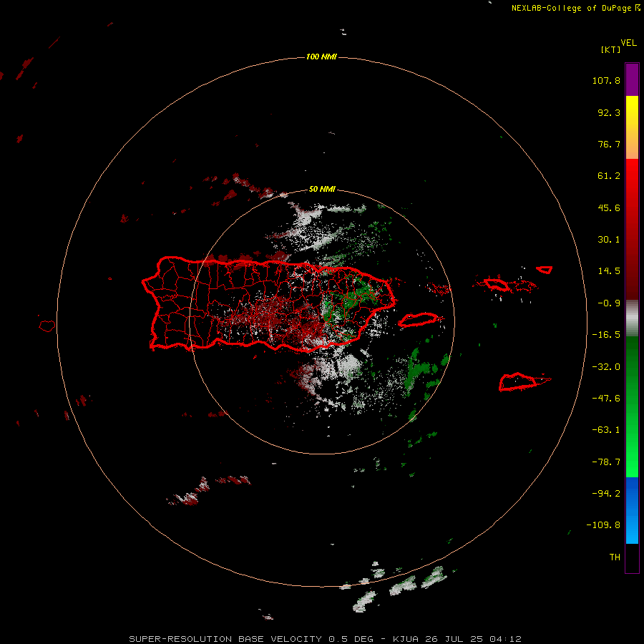Select the -63.1 velocity scale value

[x=606, y=430]
